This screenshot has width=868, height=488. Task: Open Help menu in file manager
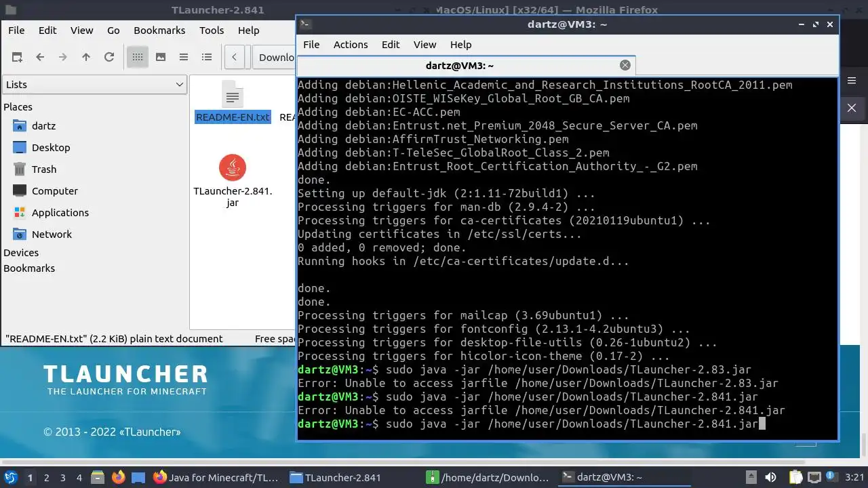(248, 30)
